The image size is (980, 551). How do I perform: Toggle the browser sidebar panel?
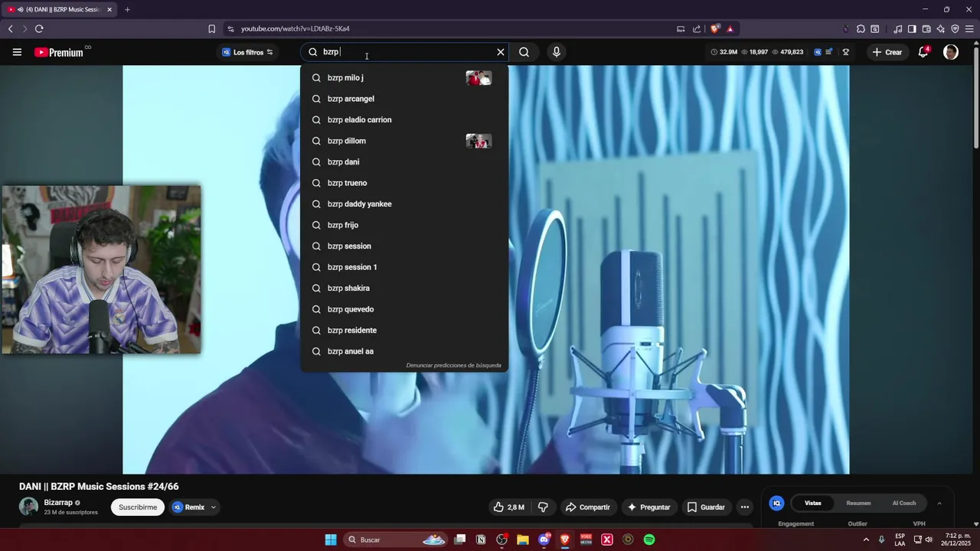912,29
